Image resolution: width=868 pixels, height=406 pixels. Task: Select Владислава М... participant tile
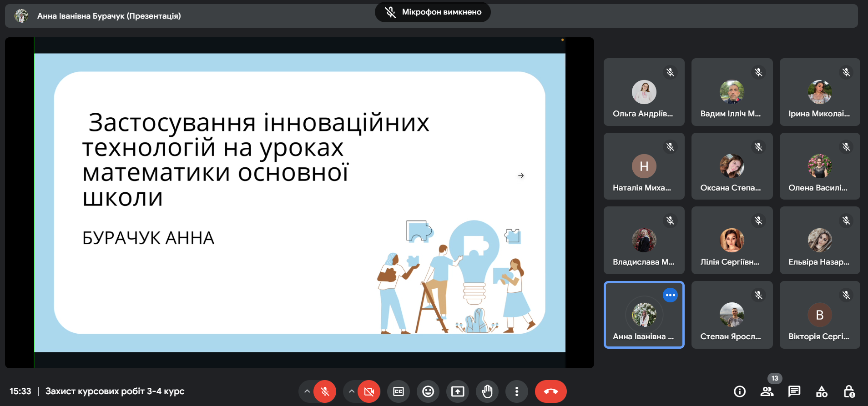[644, 240]
